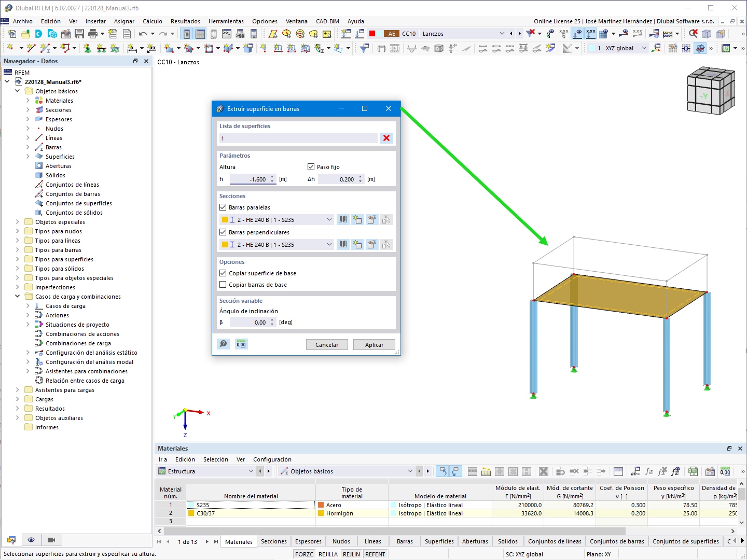Switch to the Secciones table tab
The height and width of the screenshot is (560, 747).
point(274,541)
